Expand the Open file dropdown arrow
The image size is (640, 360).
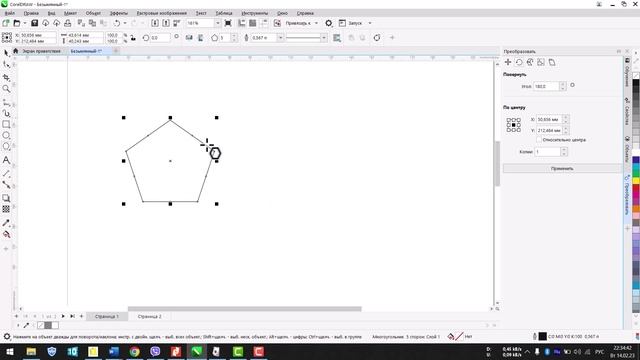(24, 23)
